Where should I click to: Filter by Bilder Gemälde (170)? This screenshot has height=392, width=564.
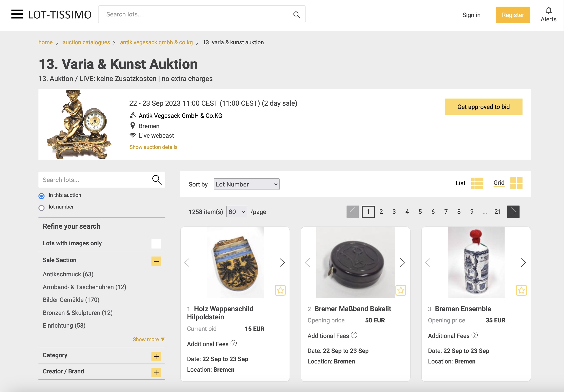71,300
